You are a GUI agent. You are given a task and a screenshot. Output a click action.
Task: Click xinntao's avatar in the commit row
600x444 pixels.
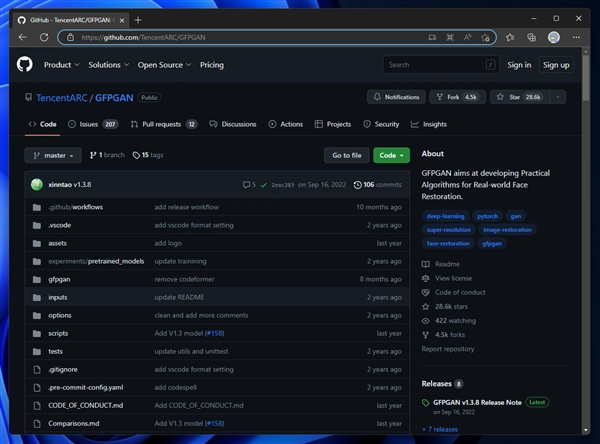click(37, 184)
